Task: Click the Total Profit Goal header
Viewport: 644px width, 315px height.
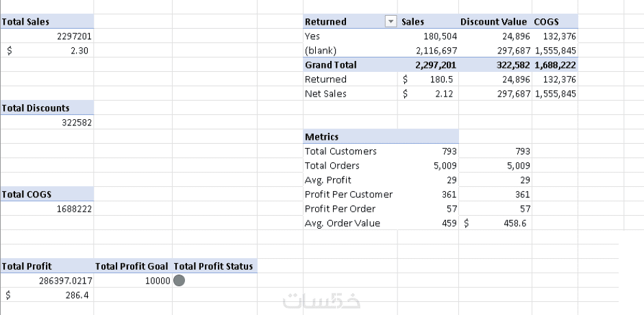Action: click(x=133, y=266)
